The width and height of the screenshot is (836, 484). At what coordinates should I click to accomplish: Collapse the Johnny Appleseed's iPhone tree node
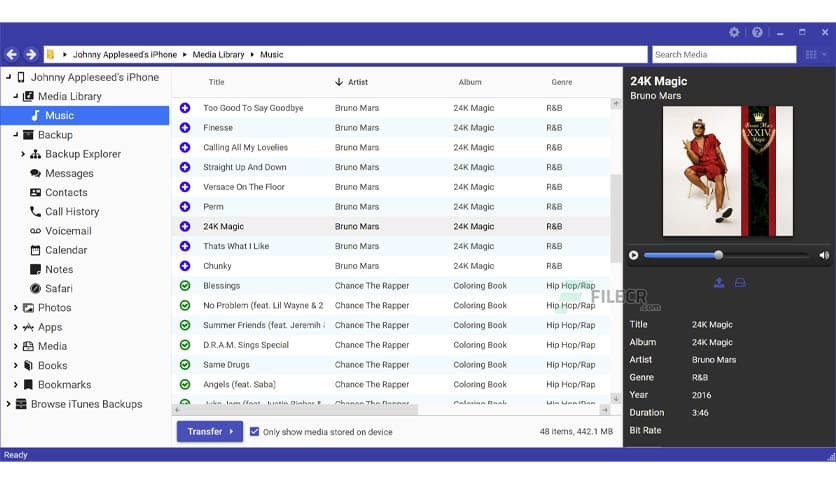tap(9, 77)
